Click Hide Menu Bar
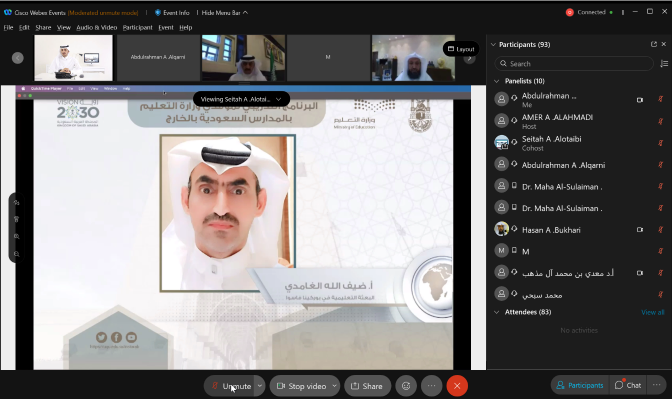The image size is (672, 399). [x=225, y=12]
